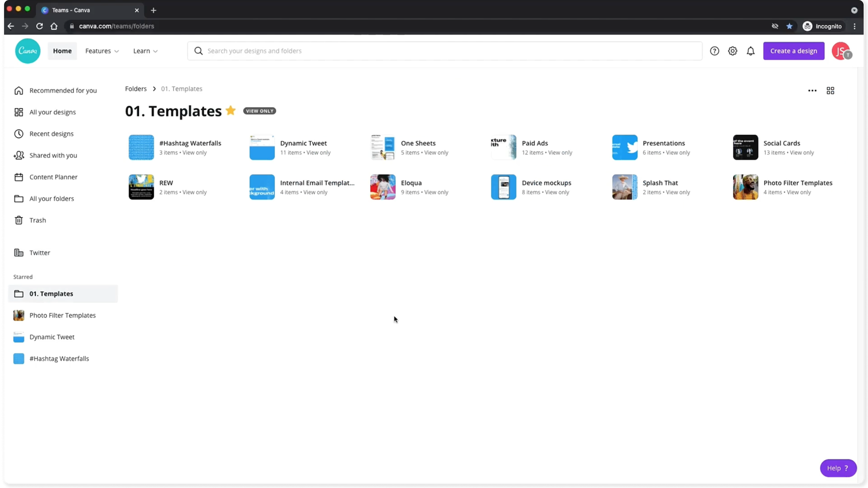Open the JS account avatar menu
This screenshot has width=868, height=488.
click(x=841, y=51)
